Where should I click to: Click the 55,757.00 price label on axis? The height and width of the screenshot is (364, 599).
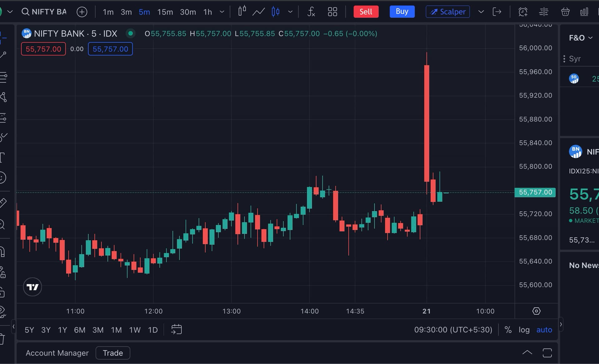[535, 192]
